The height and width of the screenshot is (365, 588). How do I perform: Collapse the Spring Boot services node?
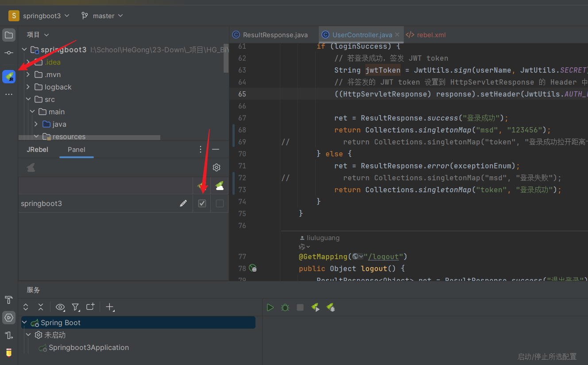[x=24, y=322]
